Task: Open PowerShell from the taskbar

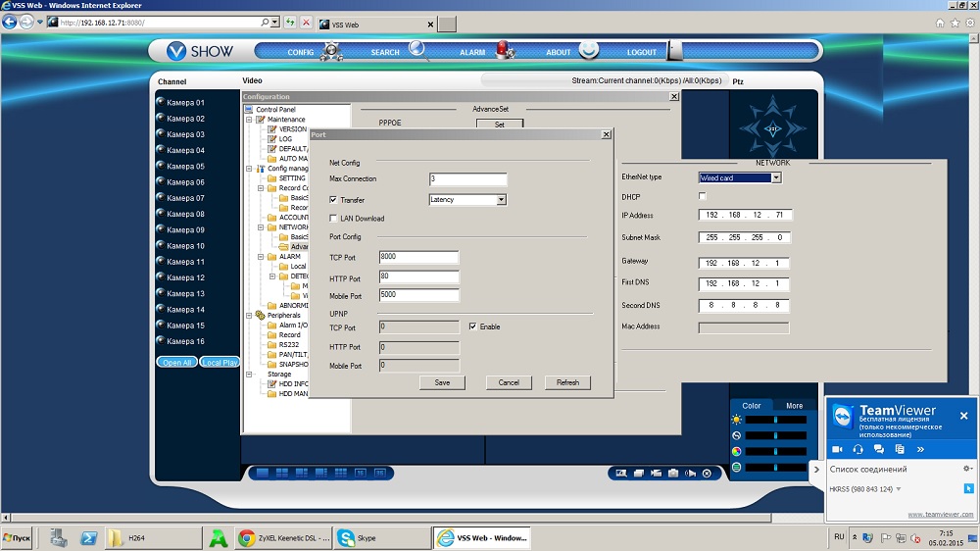Action: pos(89,538)
